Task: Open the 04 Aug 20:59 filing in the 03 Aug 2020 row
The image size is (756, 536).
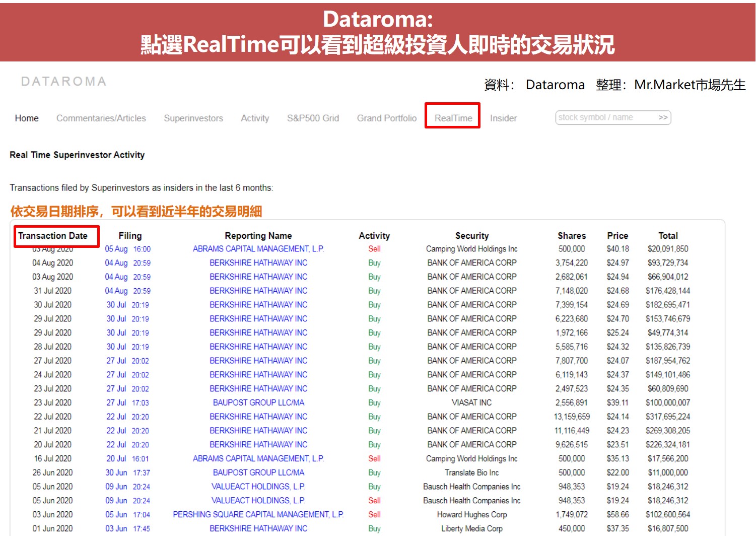Action: coord(128,277)
